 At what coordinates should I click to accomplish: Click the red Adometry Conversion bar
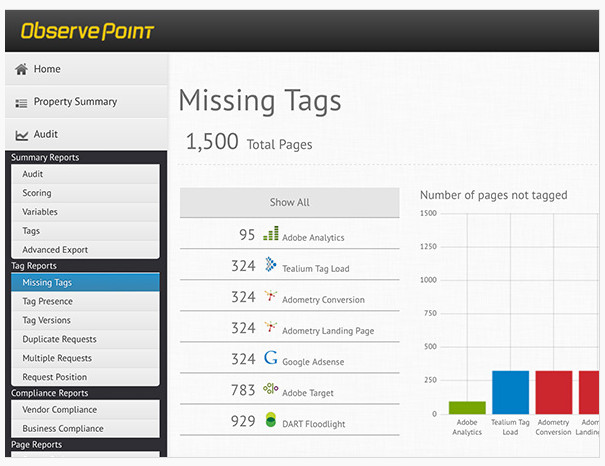(x=554, y=392)
